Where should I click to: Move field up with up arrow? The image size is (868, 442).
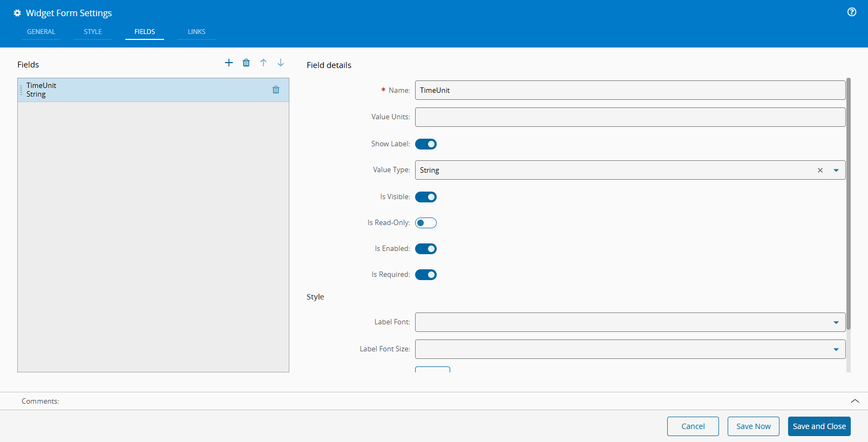[x=263, y=63]
